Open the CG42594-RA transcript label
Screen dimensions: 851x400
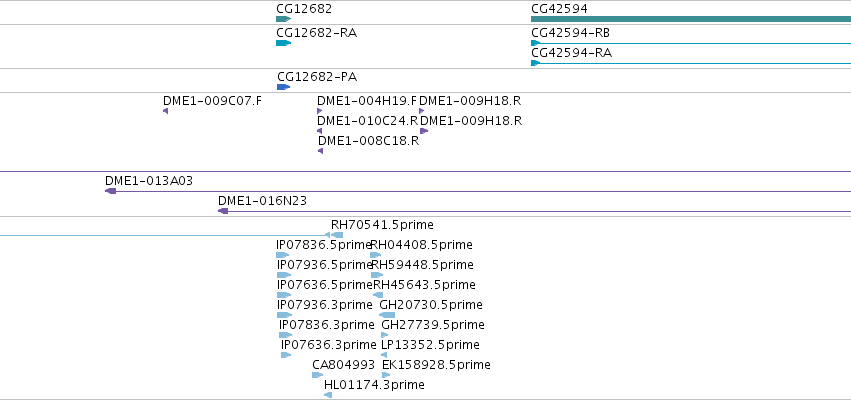tap(571, 53)
